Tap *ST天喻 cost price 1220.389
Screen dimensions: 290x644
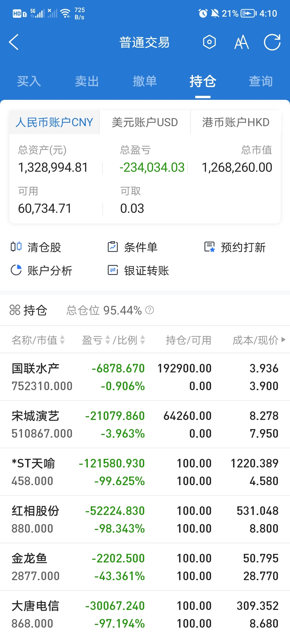tap(255, 463)
